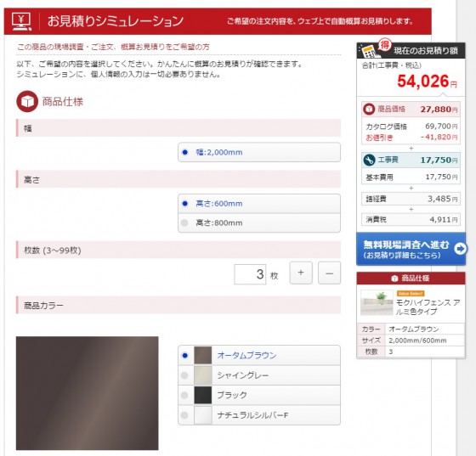This screenshot has width=476, height=456.
Task: Click the 合計(工事費・税込) label
Action: click(x=392, y=65)
